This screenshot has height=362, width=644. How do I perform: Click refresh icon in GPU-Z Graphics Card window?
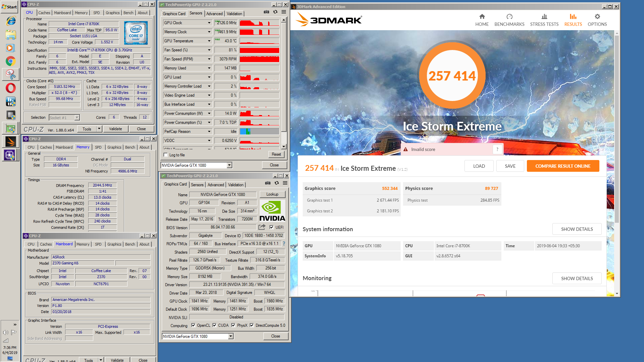coord(277,183)
